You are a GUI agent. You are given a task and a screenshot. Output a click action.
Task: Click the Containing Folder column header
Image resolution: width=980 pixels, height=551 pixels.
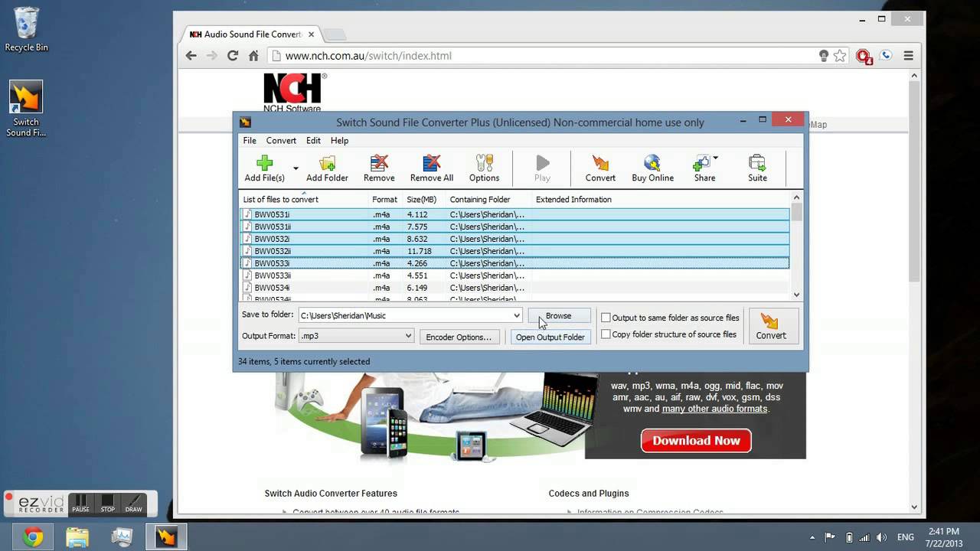489,199
